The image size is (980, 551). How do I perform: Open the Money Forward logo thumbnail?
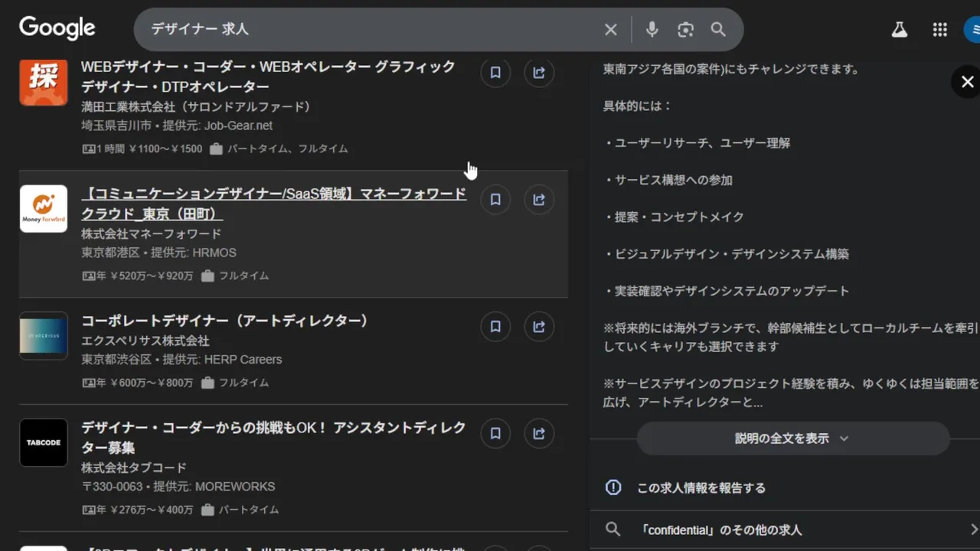point(44,209)
